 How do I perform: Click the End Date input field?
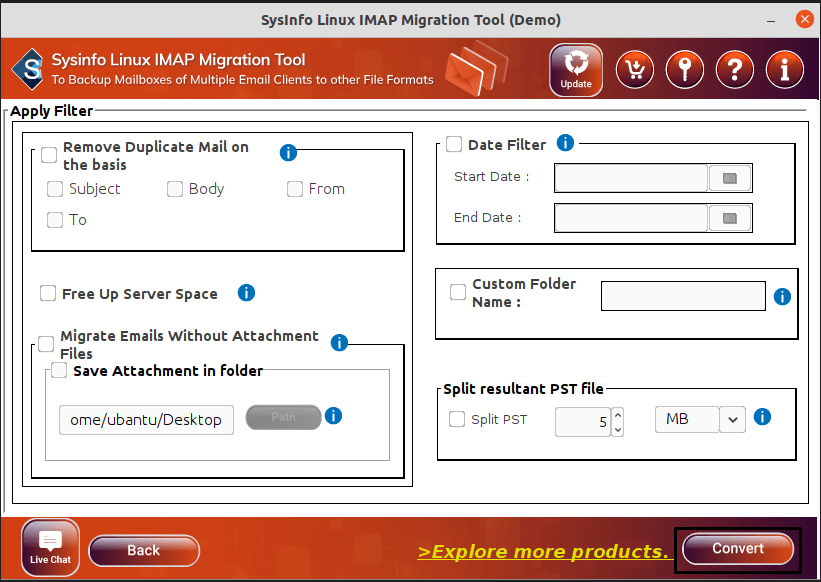click(x=631, y=218)
